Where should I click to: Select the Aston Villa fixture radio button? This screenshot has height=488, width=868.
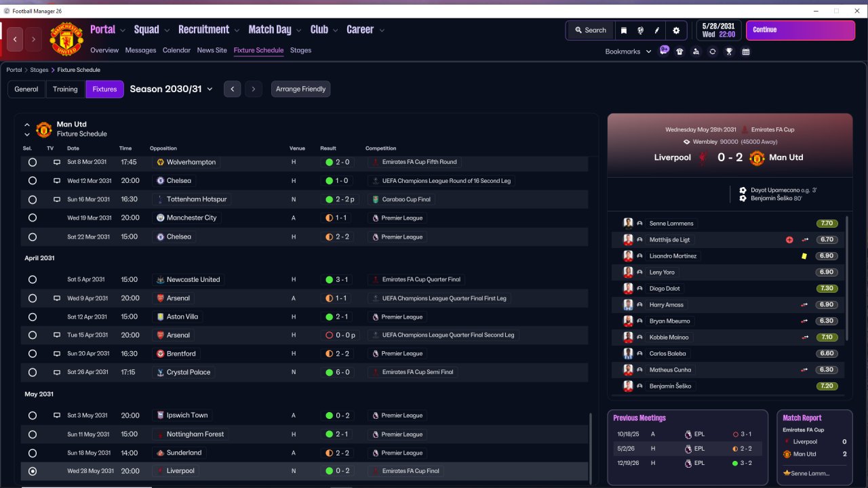(x=33, y=317)
